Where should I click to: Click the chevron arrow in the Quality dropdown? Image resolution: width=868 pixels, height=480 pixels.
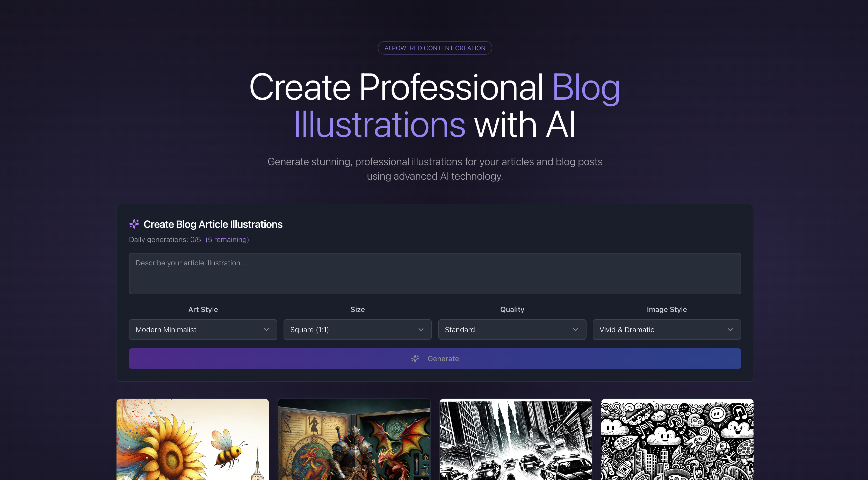pyautogui.click(x=576, y=329)
